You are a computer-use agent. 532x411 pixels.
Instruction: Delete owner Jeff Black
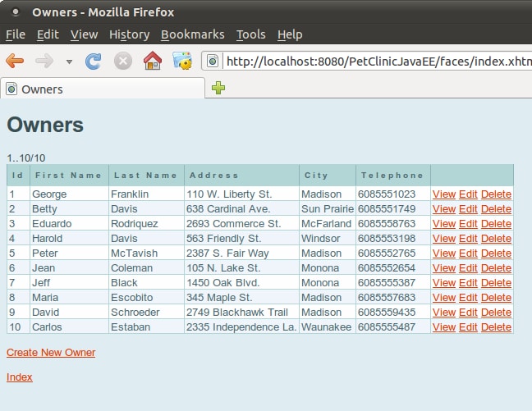[496, 283]
